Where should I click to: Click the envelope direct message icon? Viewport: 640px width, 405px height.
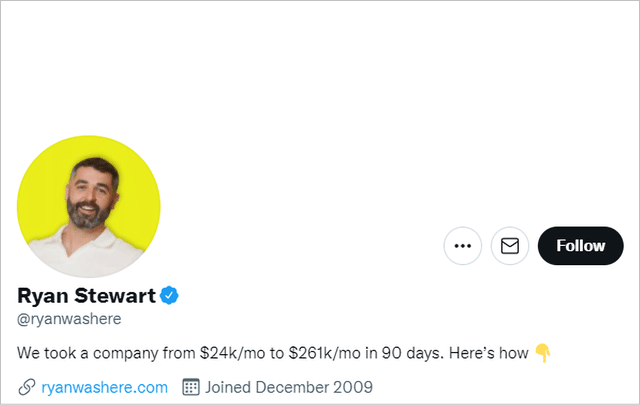(510, 246)
